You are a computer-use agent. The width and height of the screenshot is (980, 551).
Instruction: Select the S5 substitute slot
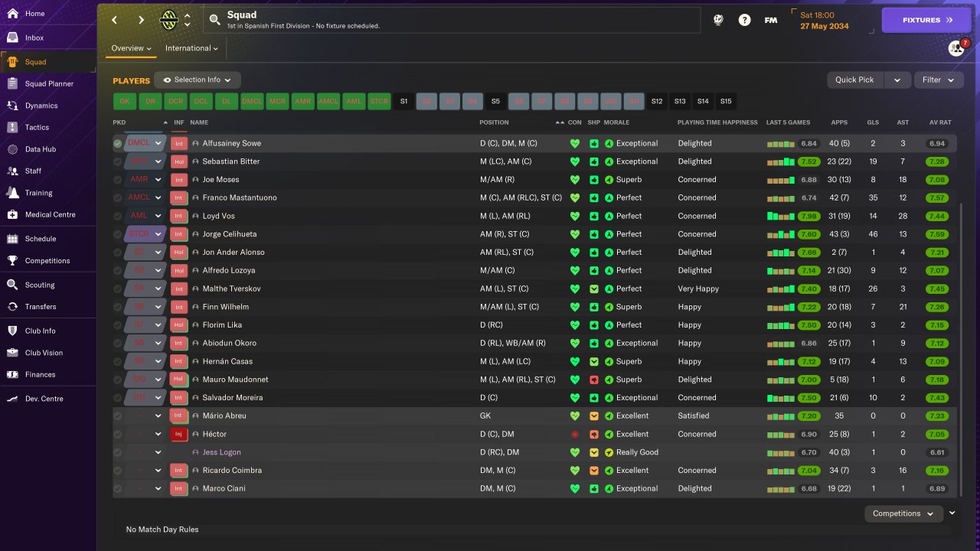pyautogui.click(x=495, y=101)
